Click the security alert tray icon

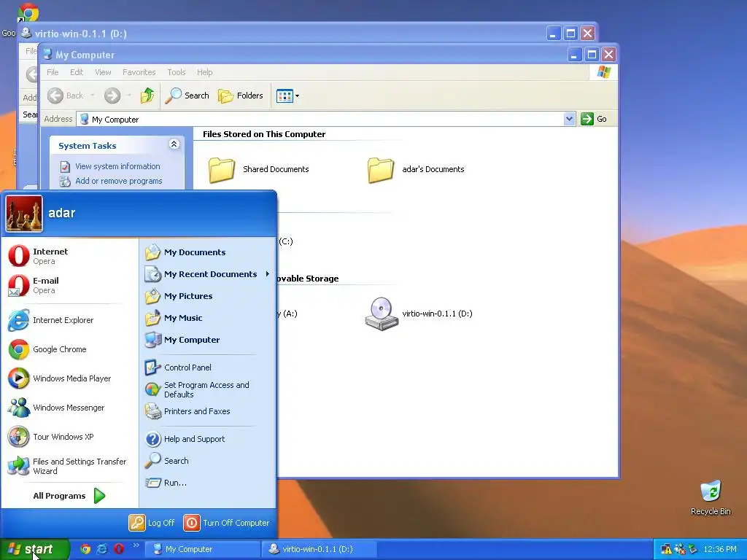click(x=666, y=549)
